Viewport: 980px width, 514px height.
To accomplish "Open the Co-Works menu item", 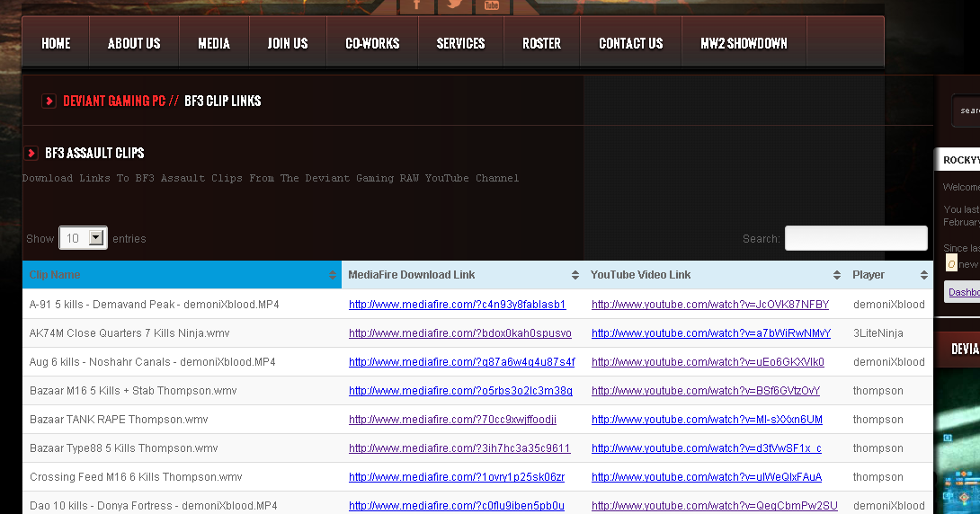I will coord(372,43).
